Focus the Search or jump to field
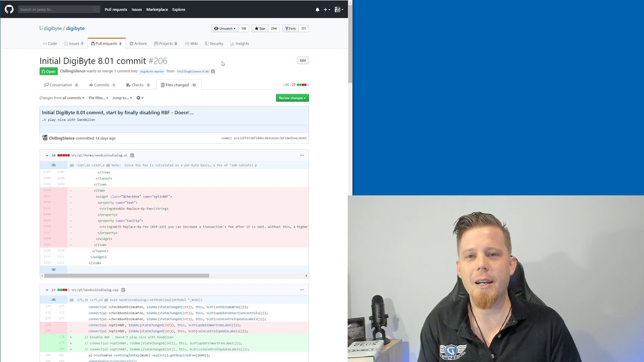 (59, 10)
